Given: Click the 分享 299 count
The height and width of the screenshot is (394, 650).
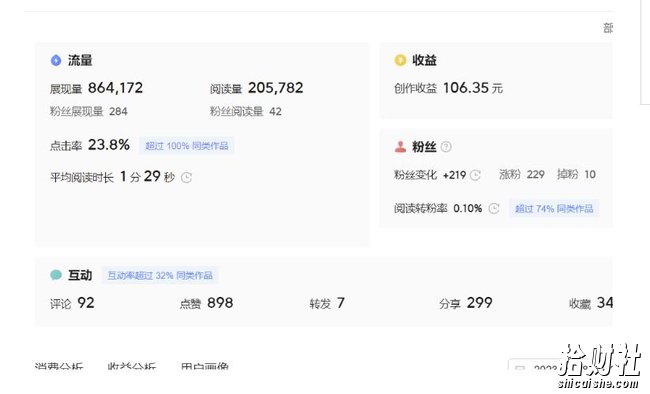Looking at the screenshot, I should point(479,303).
